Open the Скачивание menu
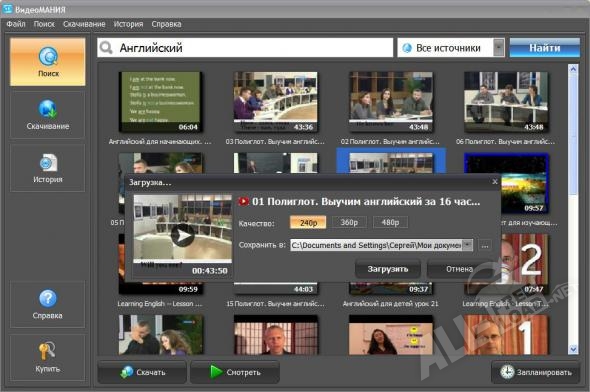 [x=84, y=24]
